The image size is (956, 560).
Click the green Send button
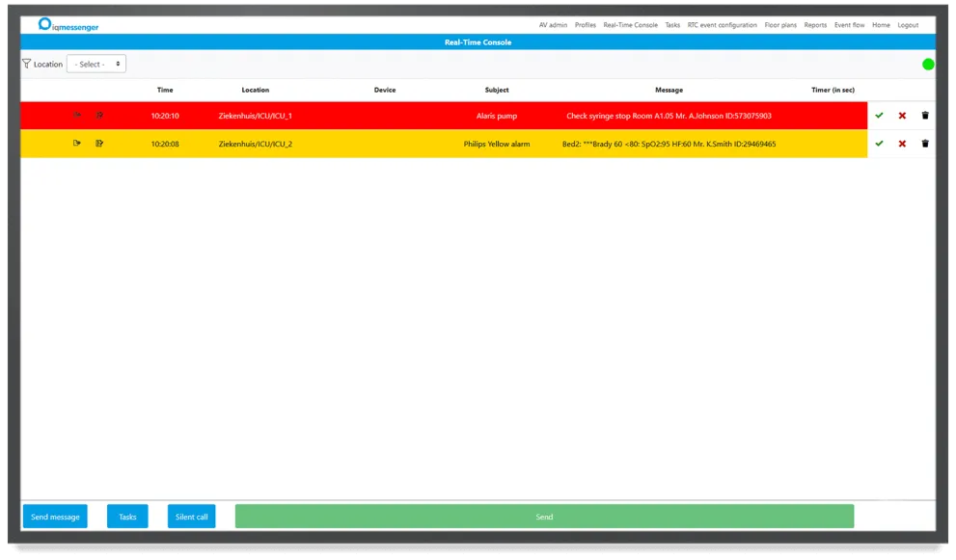pos(544,517)
